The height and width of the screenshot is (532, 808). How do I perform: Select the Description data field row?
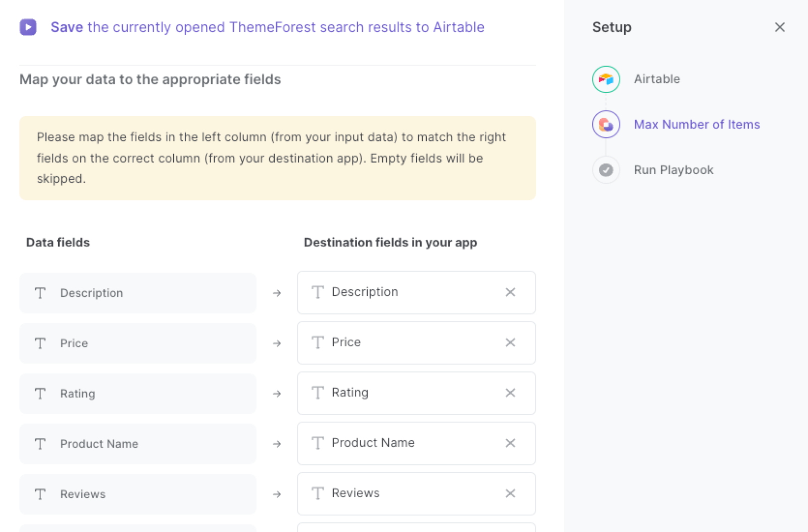pos(138,293)
